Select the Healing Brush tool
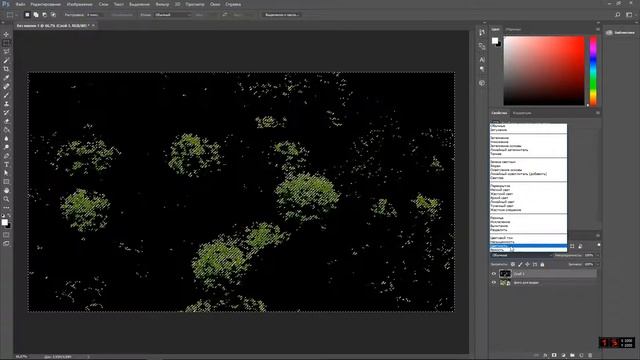The height and width of the screenshot is (360, 640). tap(6, 87)
